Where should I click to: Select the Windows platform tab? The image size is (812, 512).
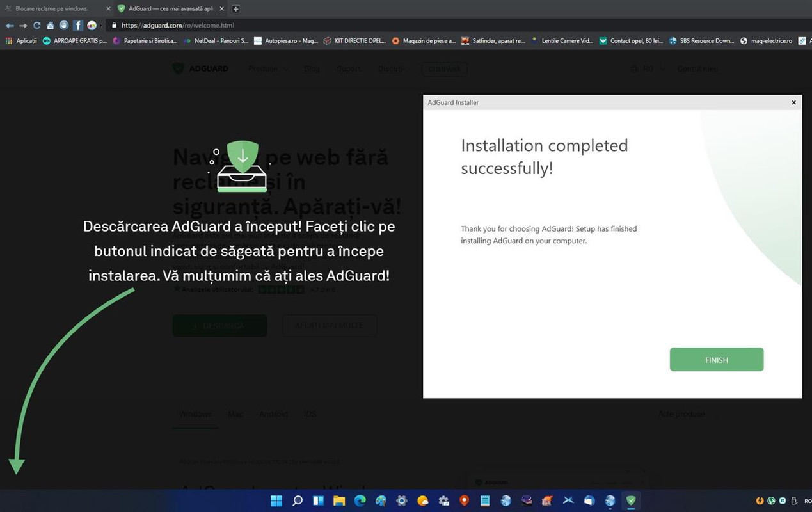click(195, 414)
